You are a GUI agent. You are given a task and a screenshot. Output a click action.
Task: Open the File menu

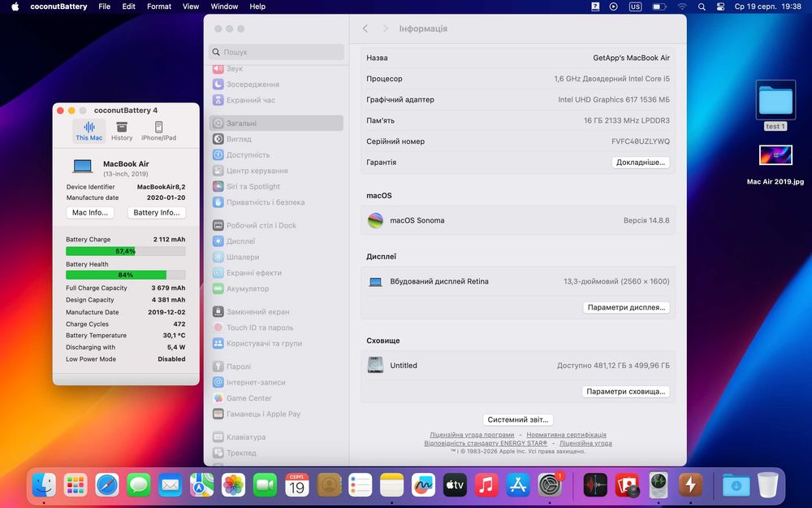pyautogui.click(x=105, y=7)
